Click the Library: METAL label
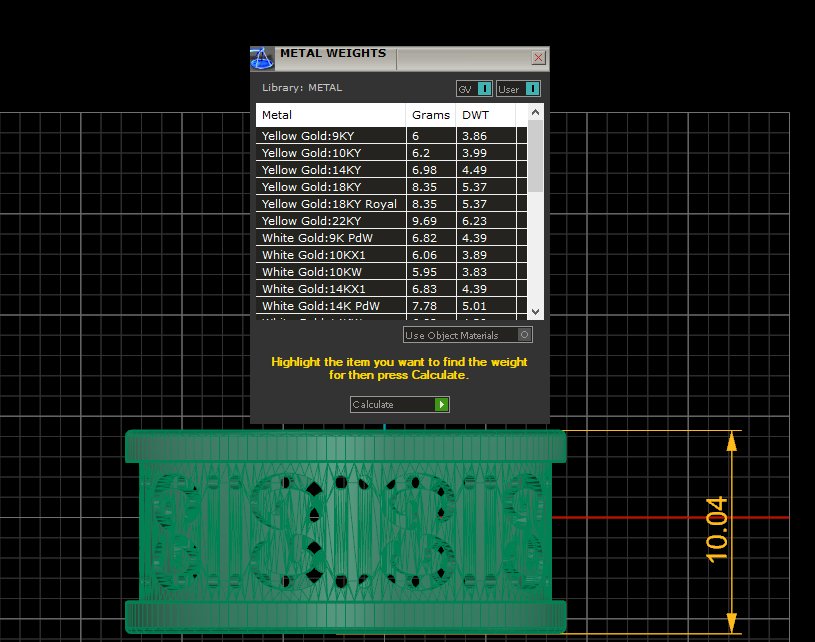This screenshot has height=642, width=815. click(301, 87)
